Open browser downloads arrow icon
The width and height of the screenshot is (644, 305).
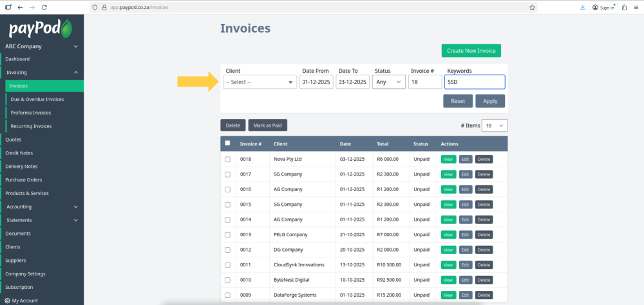pos(582,7)
